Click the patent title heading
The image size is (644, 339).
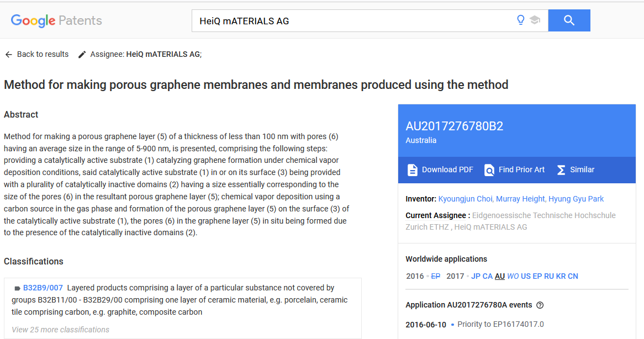256,84
